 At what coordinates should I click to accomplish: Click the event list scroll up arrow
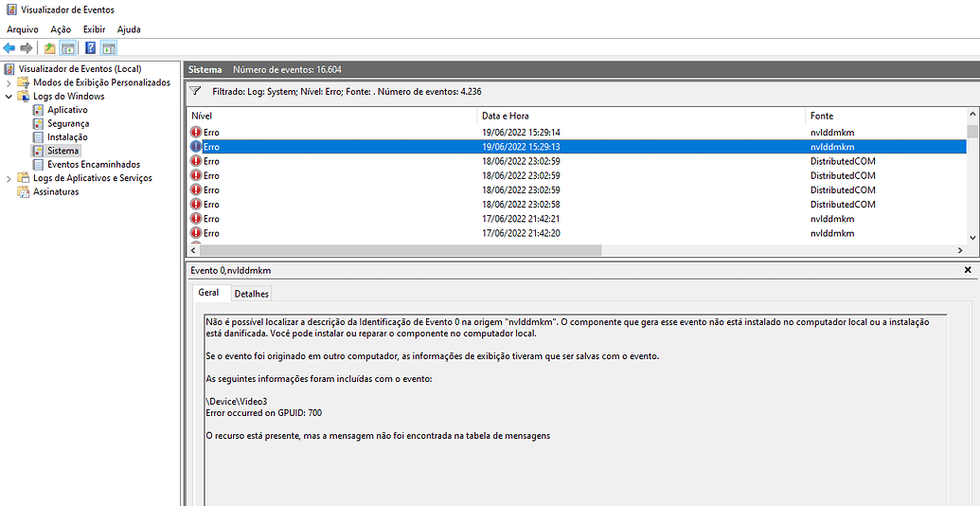971,114
